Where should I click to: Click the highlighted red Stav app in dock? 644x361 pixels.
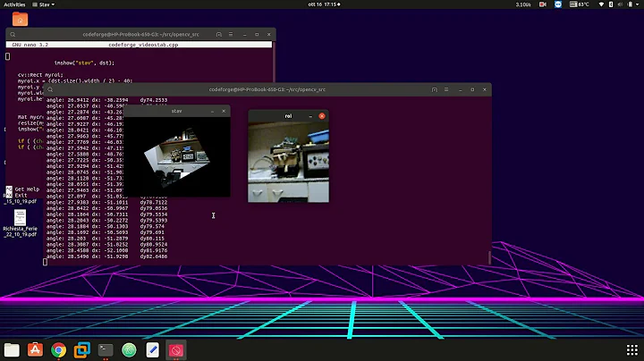pyautogui.click(x=176, y=350)
